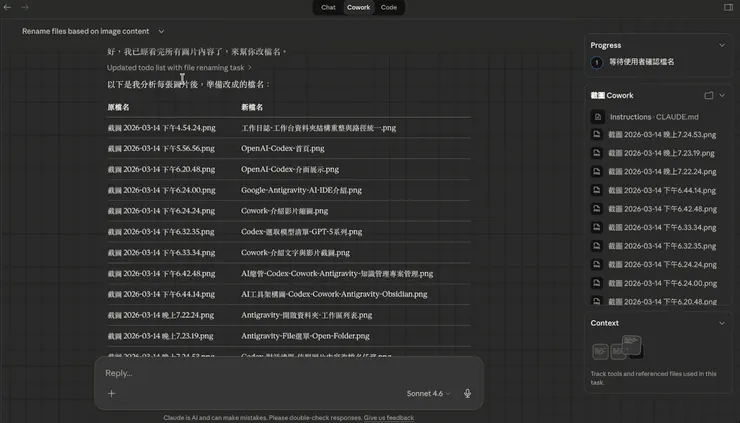Toggle the right sidebar panel icon

point(728,7)
